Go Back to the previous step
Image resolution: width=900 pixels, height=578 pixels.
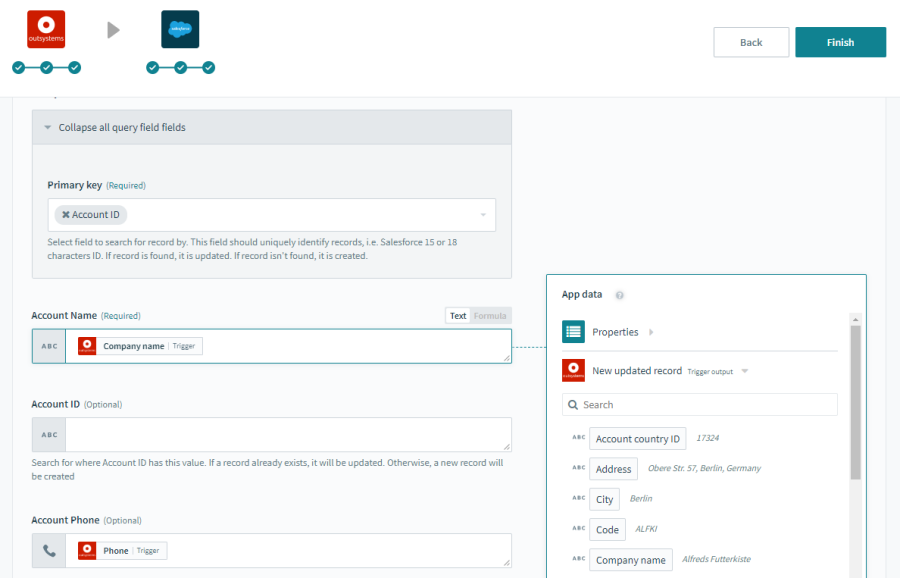point(751,42)
